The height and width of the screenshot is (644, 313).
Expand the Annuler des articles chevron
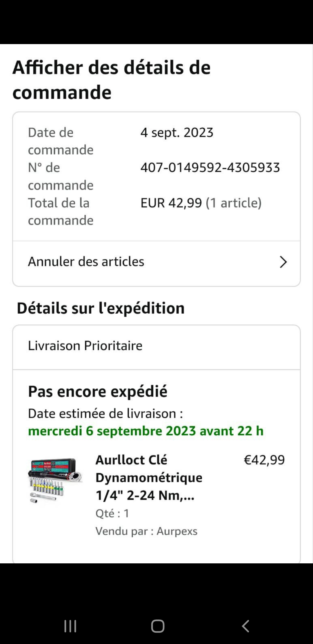[283, 262]
